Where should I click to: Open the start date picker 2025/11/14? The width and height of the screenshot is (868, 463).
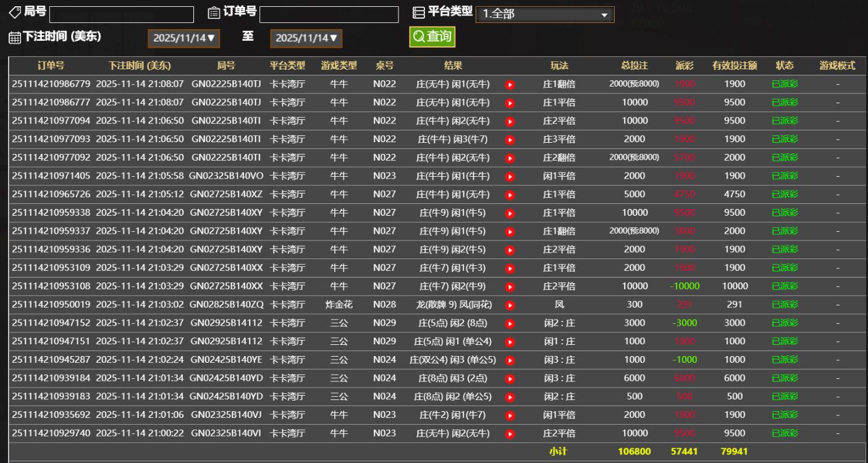(185, 38)
